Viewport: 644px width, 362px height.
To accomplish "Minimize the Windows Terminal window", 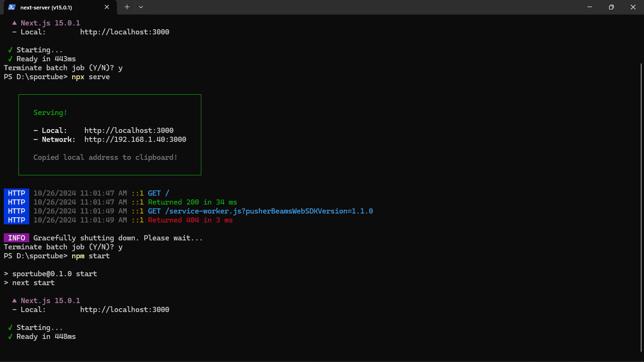I will tap(590, 7).
